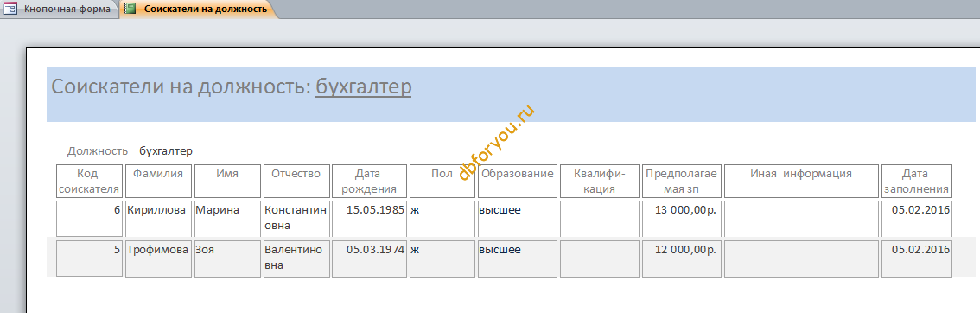Screen dimensions: 980x313
Task: Click the Фамилия column header
Action: pos(158,182)
